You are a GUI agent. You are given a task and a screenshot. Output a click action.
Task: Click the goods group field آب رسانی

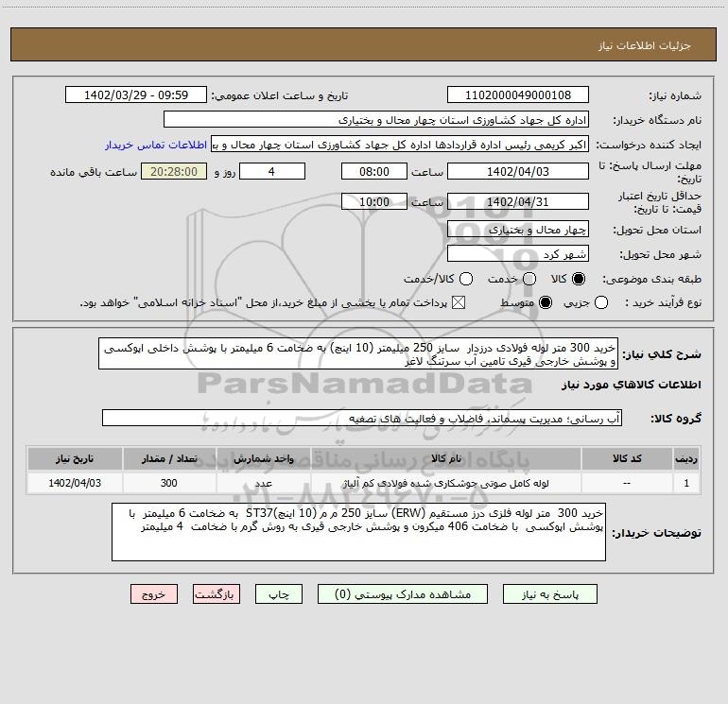click(x=362, y=418)
